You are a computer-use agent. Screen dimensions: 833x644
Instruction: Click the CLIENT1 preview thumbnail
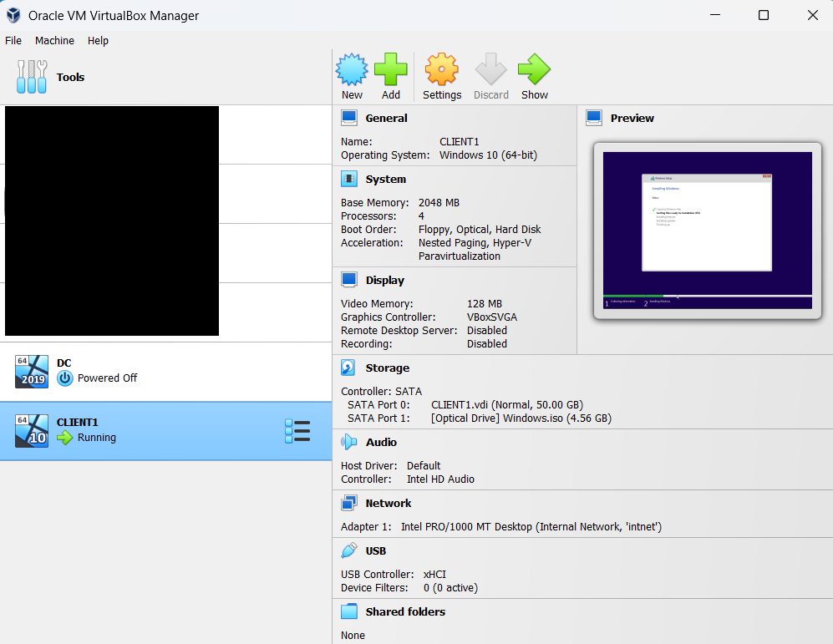point(707,231)
